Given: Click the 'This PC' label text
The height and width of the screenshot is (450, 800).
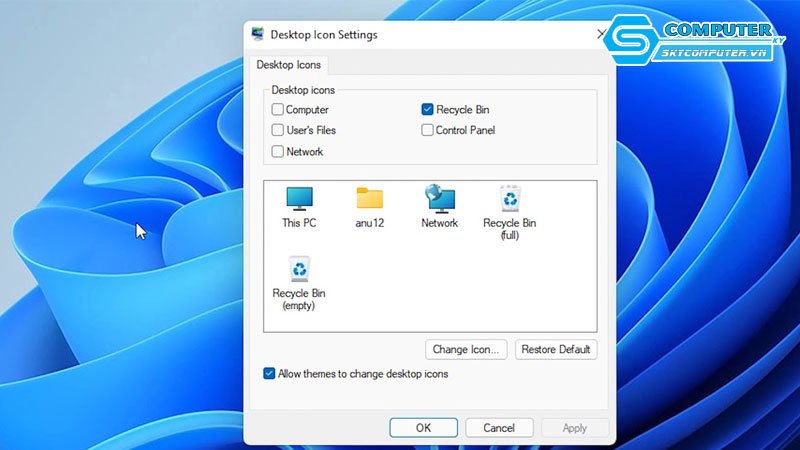Looking at the screenshot, I should point(299,223).
